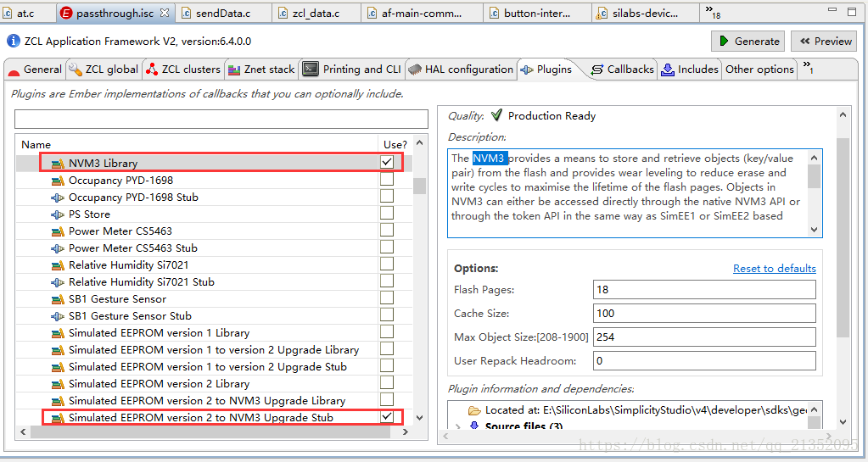Check Simulated EEPROM version 2 Library checkbox
Viewport: 868px width, 462px height.
(387, 382)
